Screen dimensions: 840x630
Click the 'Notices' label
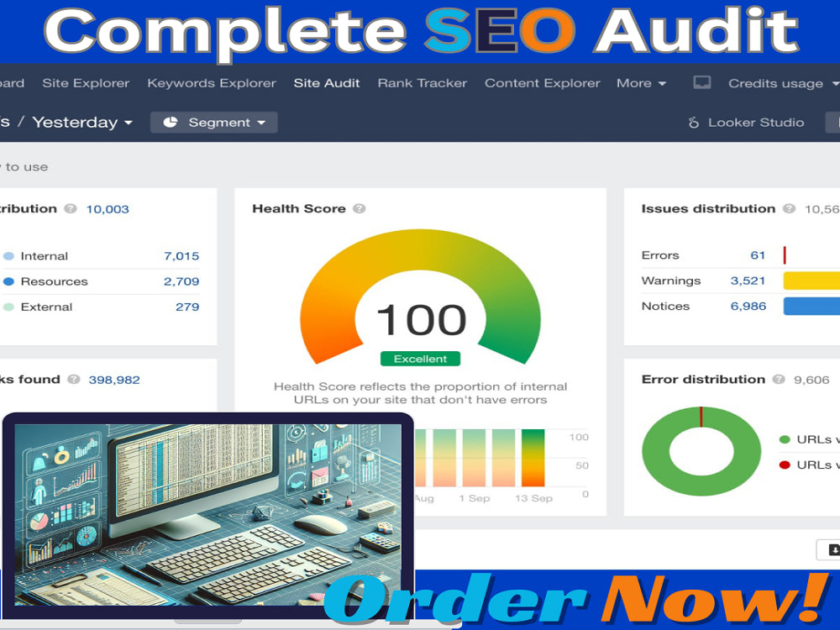pyautogui.click(x=665, y=306)
